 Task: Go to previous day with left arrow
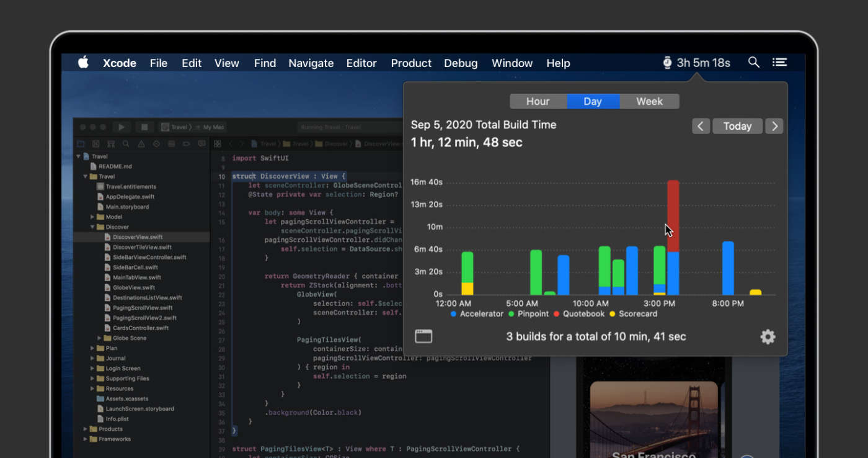[x=701, y=127]
